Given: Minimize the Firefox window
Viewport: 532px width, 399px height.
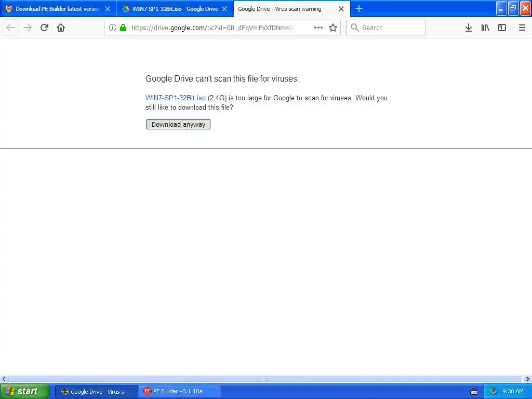Looking at the screenshot, I should click(501, 8).
